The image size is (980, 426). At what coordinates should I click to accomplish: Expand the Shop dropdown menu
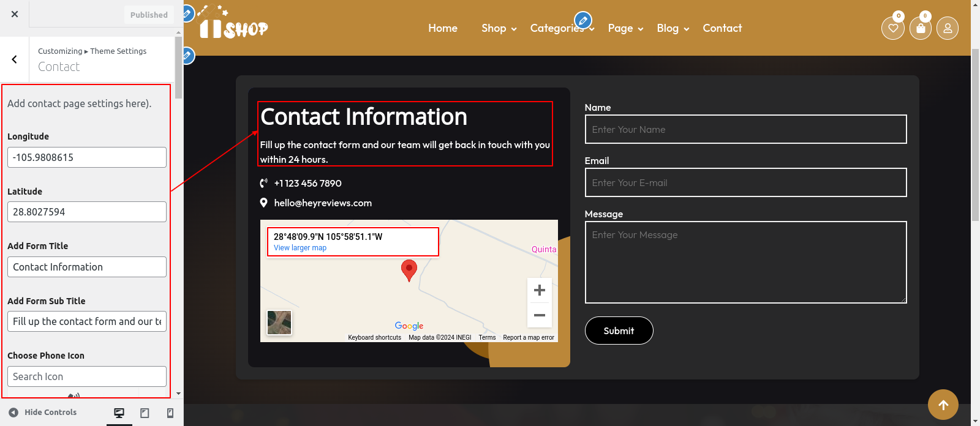tap(499, 28)
